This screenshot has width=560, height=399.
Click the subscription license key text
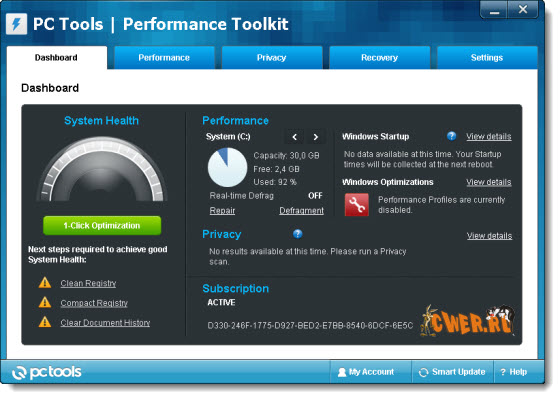click(310, 325)
